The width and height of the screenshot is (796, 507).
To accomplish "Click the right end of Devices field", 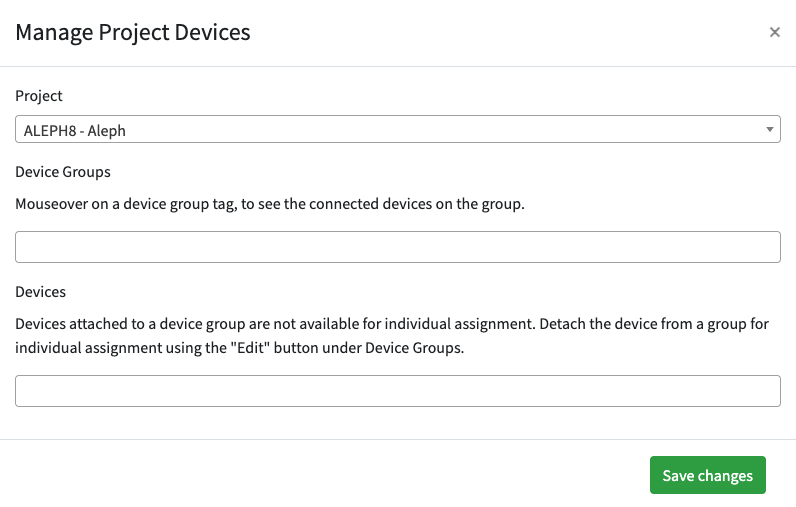I will [760, 391].
